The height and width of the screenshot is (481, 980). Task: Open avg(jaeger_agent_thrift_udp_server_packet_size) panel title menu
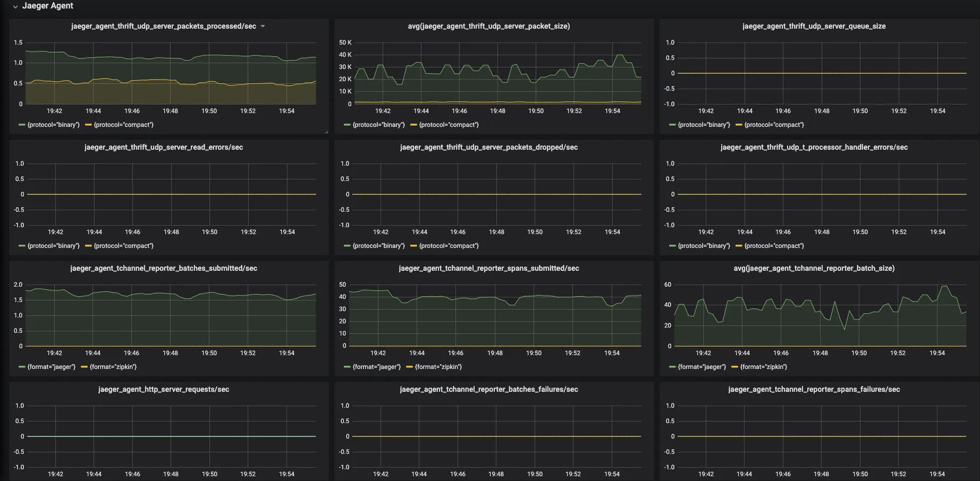point(489,26)
